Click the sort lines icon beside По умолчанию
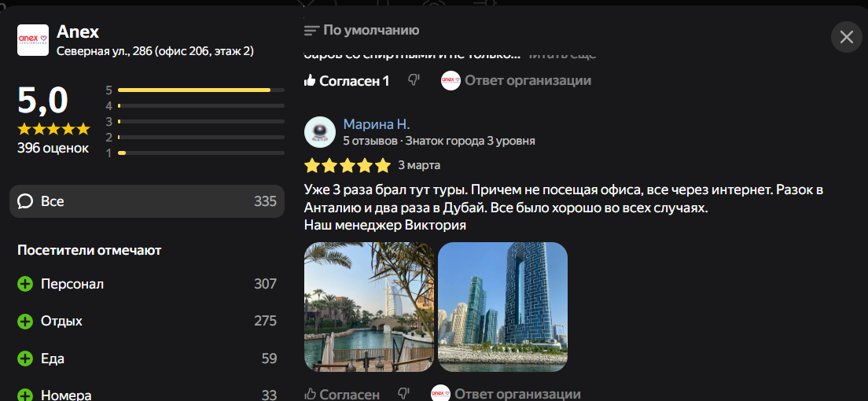 click(311, 31)
